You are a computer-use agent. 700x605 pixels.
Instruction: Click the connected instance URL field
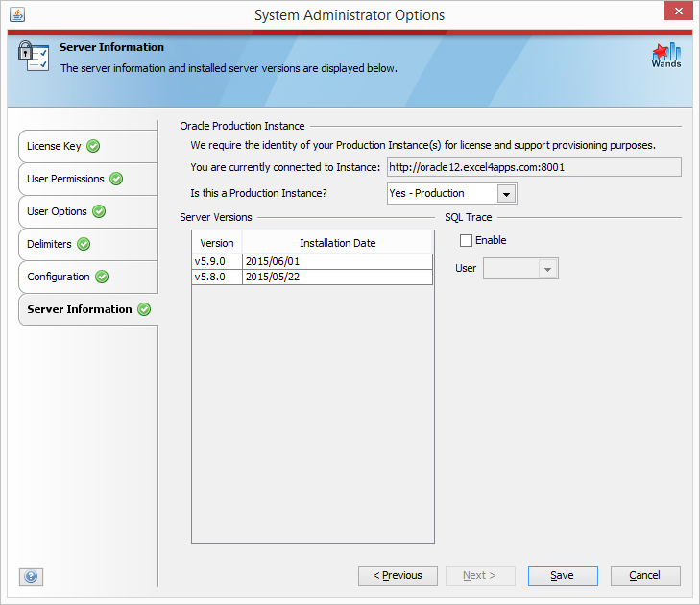(534, 167)
